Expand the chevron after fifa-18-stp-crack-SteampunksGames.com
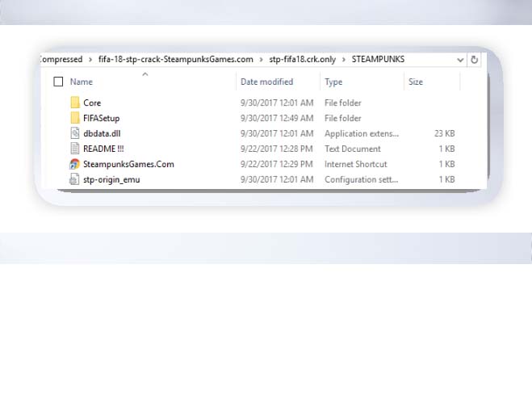Image resolution: width=532 pixels, height=399 pixels. 261,60
